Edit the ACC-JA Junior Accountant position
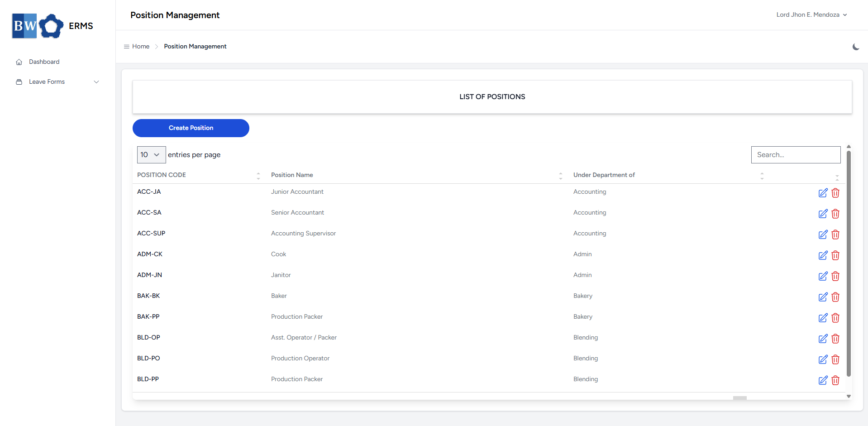 (823, 193)
